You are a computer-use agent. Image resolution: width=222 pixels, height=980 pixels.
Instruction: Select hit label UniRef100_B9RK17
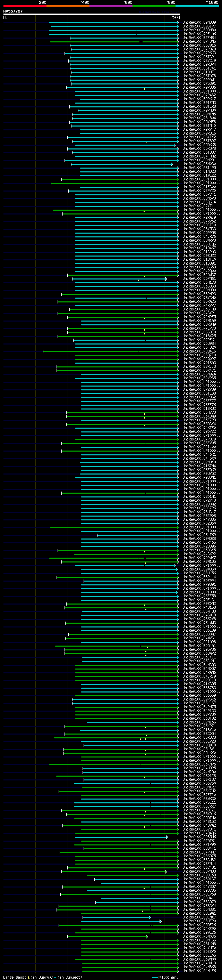point(199,99)
